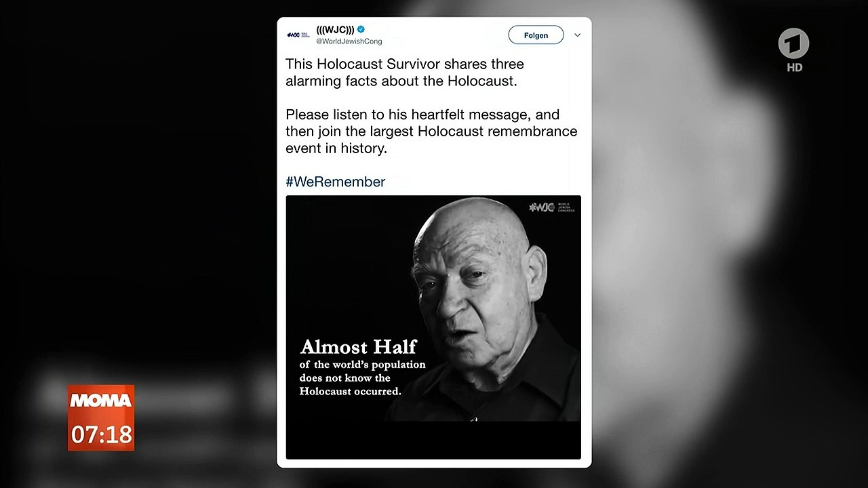This screenshot has width=868, height=488.
Task: Expand the chevron menu beside Folgen
Action: coord(577,35)
